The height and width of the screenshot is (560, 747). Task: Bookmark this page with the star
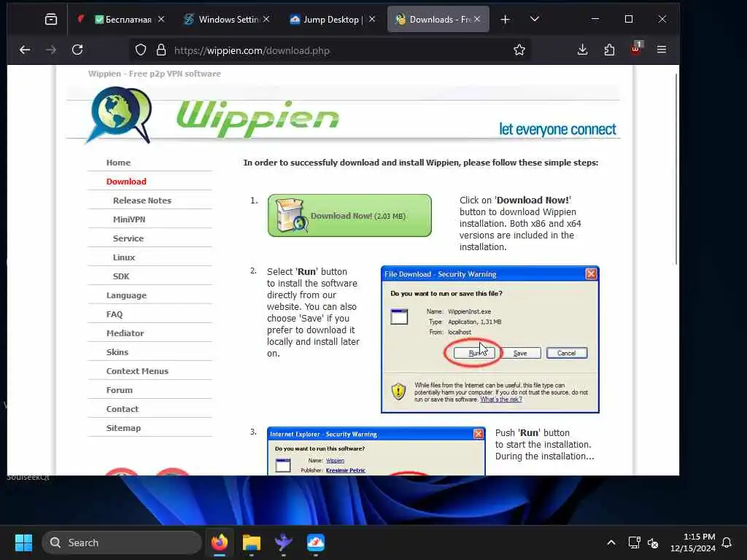click(519, 50)
